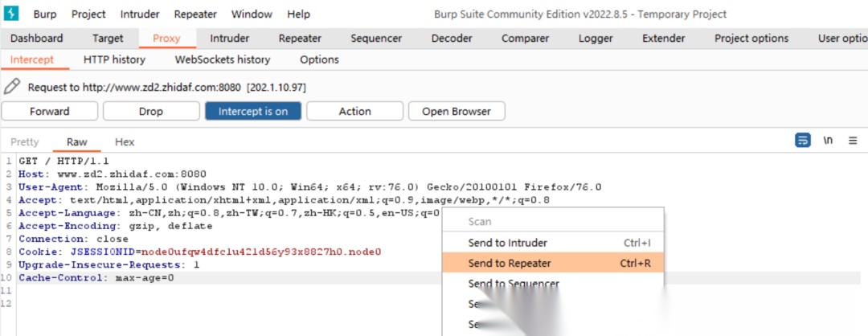Click the Forward button
Viewport: 868px width, 336px height.
click(50, 111)
